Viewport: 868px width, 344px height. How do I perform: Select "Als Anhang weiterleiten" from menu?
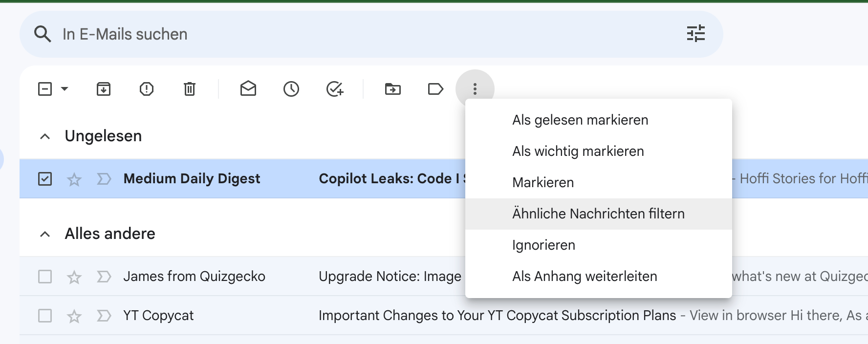(x=585, y=277)
